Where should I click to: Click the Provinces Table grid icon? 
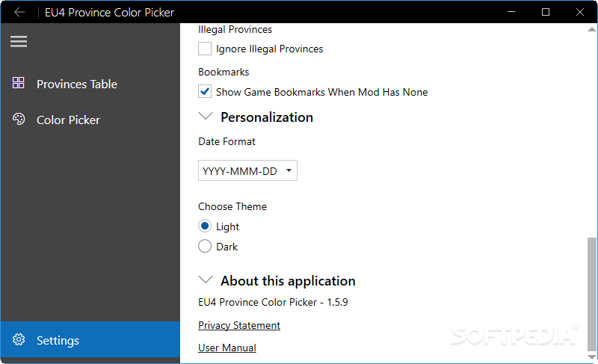click(x=18, y=83)
